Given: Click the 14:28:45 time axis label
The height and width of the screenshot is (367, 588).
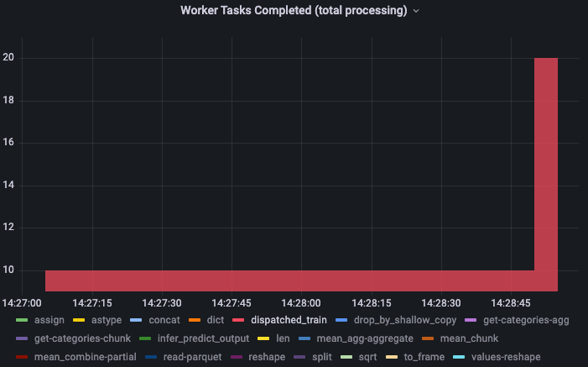Looking at the screenshot, I should pos(511,303).
